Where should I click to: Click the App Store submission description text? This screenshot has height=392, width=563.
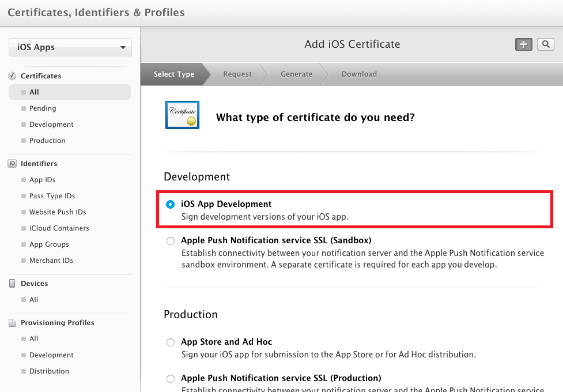(328, 355)
